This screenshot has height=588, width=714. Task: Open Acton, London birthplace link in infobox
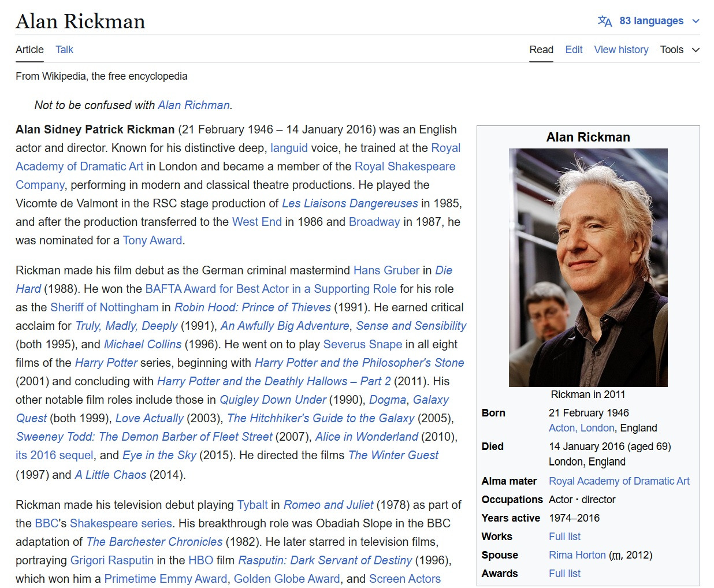click(x=581, y=428)
